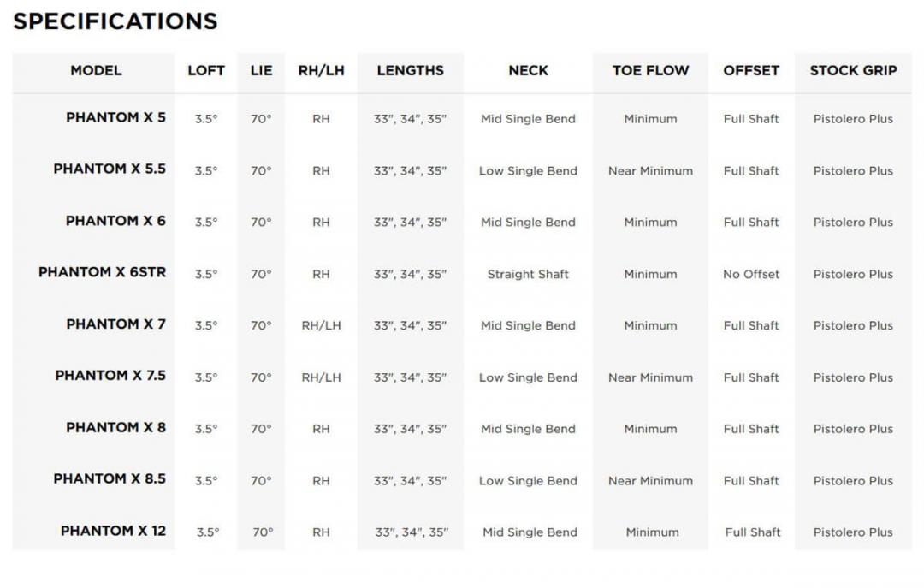
Task: Click the Straight Shaft neck cell
Action: (x=528, y=275)
